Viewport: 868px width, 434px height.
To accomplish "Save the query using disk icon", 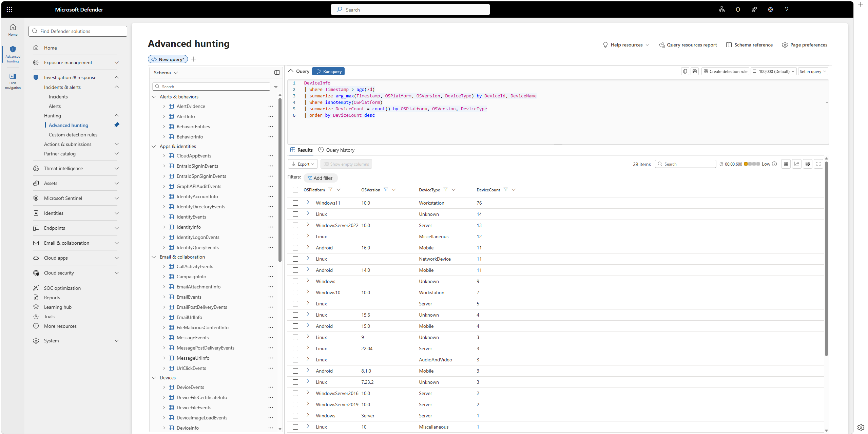I will tap(695, 71).
